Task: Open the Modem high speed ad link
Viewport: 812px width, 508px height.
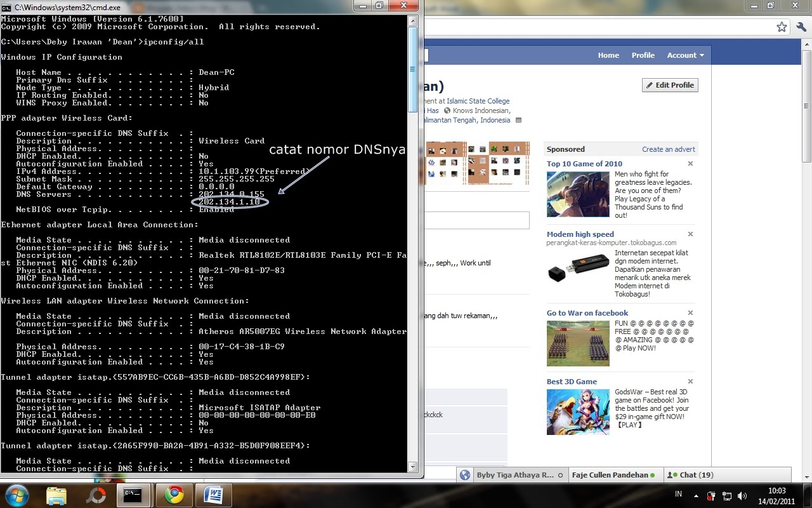Action: pyautogui.click(x=580, y=234)
